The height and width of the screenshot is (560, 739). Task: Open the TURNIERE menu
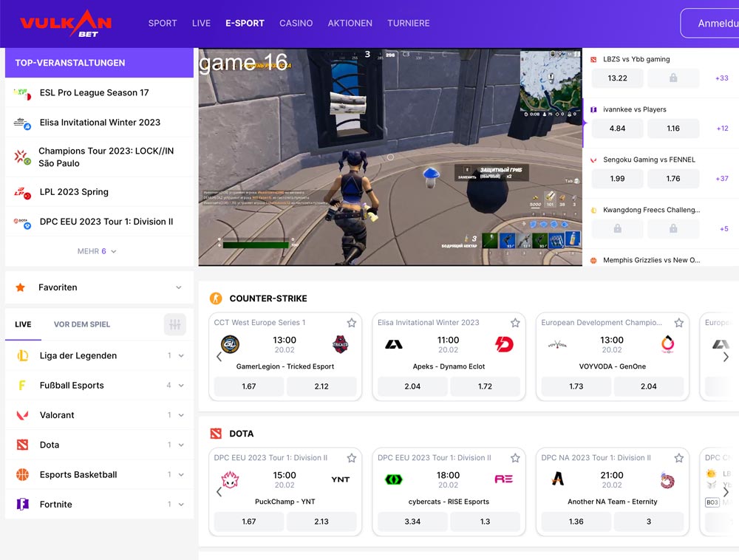409,23
